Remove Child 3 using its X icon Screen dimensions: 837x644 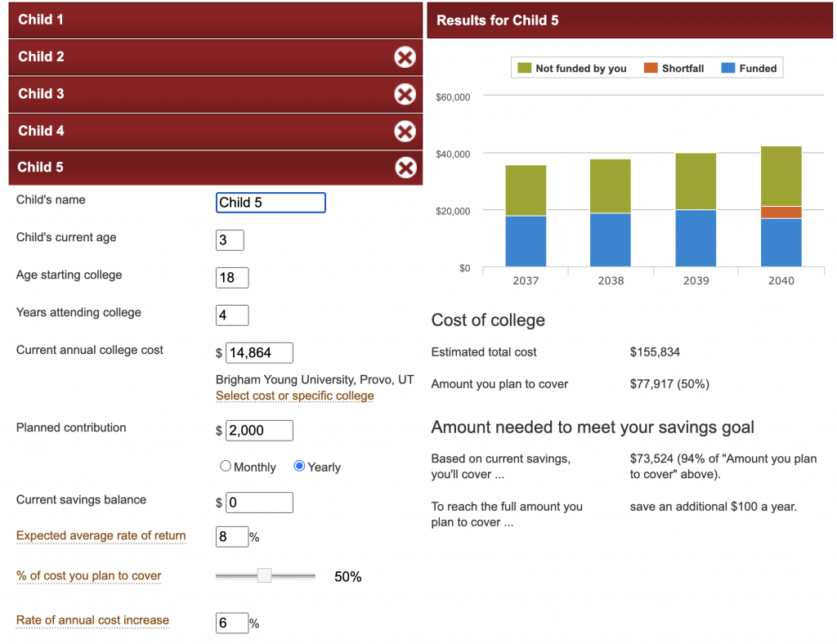click(405, 94)
